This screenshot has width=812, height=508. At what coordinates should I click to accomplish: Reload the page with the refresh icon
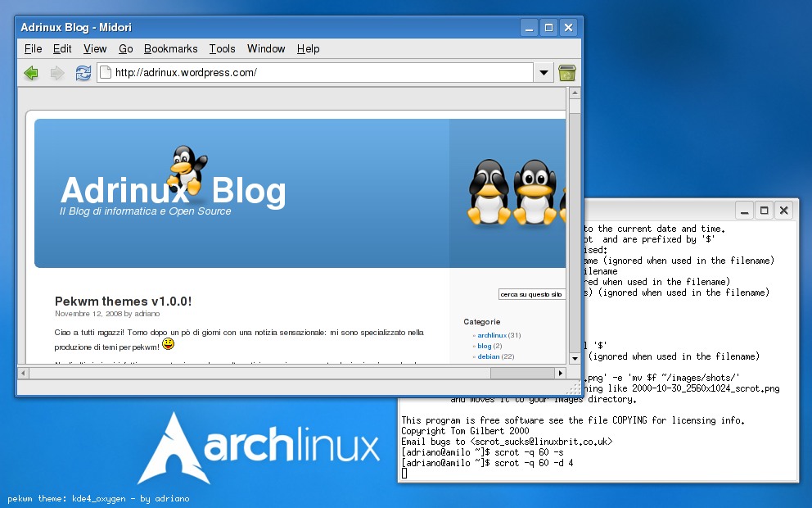83,73
